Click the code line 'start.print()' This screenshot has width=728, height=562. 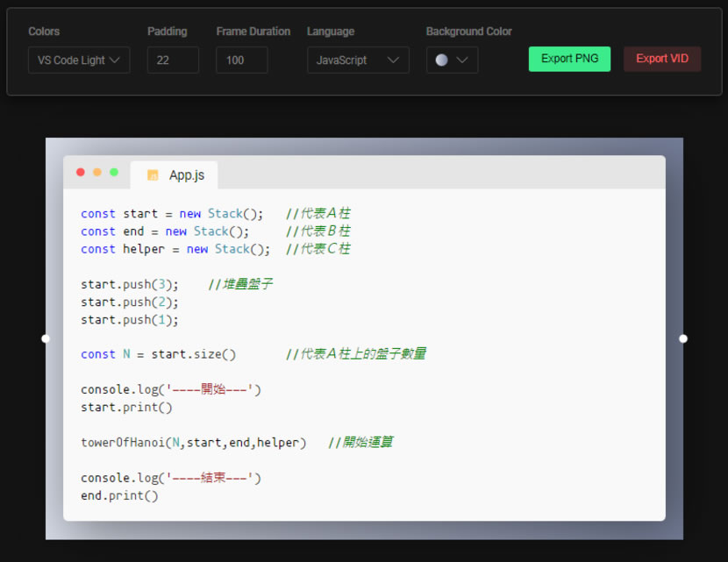tap(126, 407)
